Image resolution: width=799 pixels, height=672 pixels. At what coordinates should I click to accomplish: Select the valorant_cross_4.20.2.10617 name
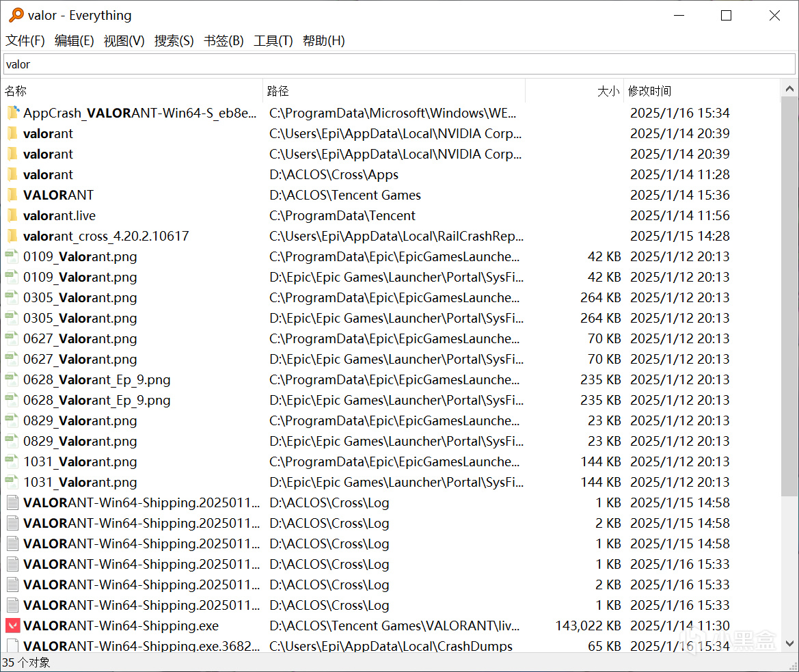(x=106, y=237)
